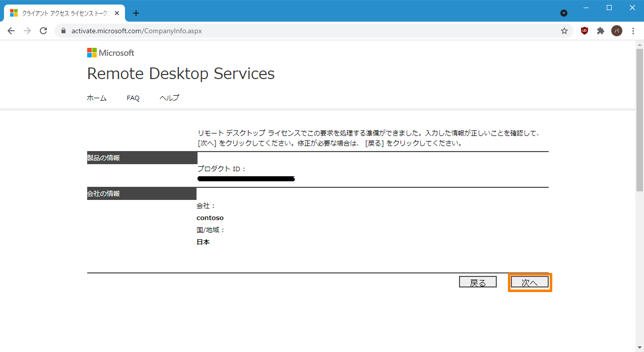Click the browser back arrow
The height and width of the screenshot is (352, 644).
[11, 31]
